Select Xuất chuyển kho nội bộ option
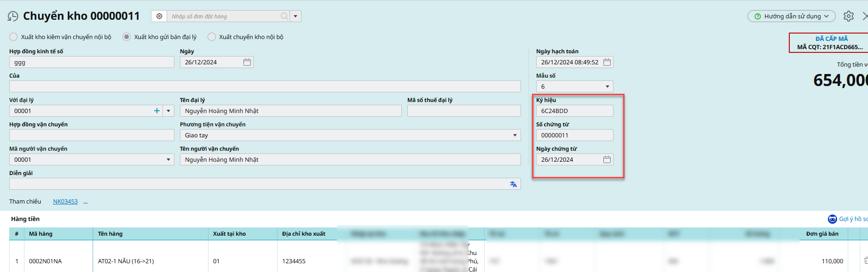868x272 pixels. point(212,37)
